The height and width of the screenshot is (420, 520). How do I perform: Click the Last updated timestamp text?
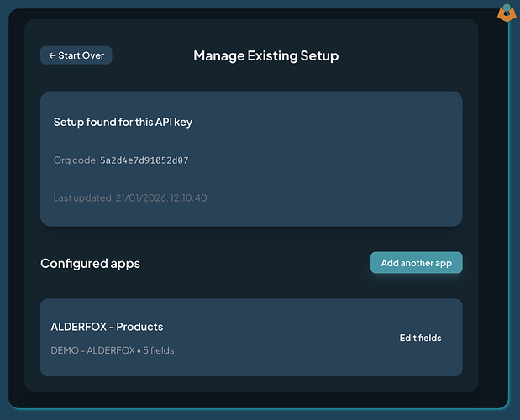tap(130, 198)
